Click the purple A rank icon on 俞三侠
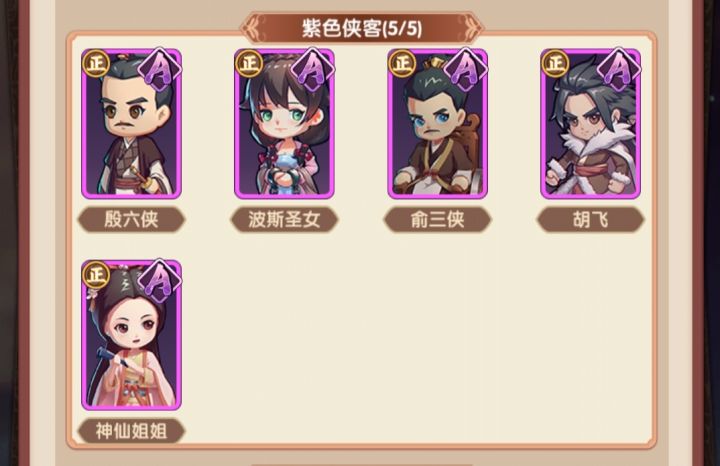Screen dimensions: 720x466 [x=466, y=69]
